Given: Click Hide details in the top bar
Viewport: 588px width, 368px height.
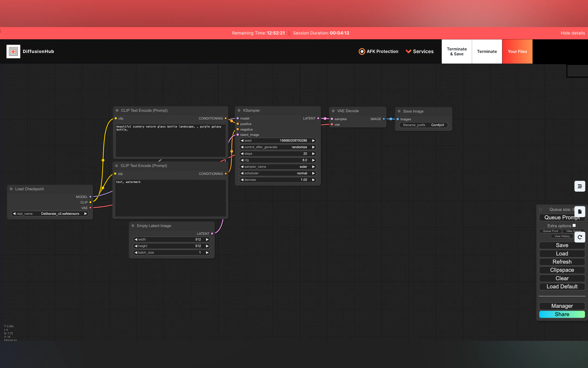Looking at the screenshot, I should click(572, 33).
